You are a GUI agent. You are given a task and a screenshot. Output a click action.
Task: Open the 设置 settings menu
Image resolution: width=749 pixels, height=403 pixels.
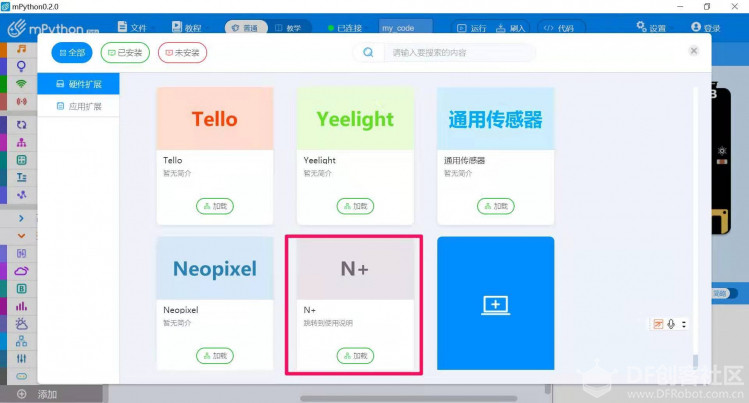(651, 27)
